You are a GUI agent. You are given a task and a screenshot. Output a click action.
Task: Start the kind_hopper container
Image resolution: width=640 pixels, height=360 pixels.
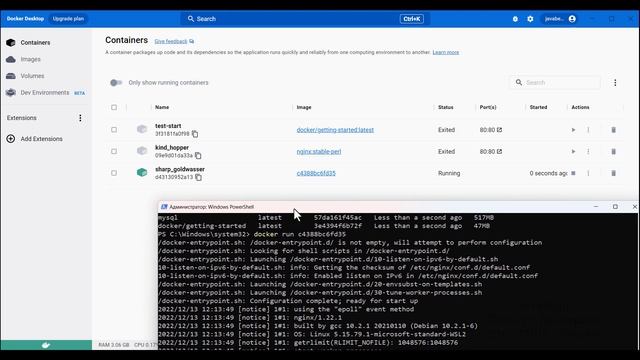[x=573, y=151]
